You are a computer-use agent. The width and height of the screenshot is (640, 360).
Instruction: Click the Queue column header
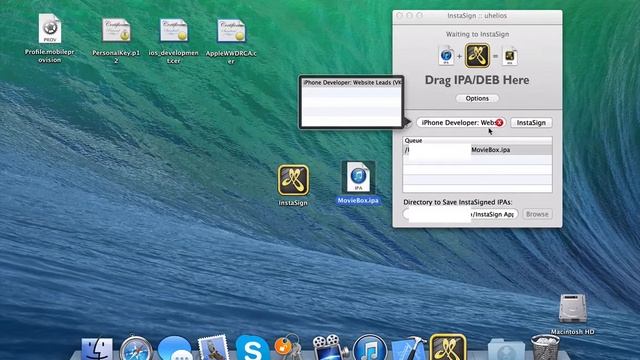point(477,140)
